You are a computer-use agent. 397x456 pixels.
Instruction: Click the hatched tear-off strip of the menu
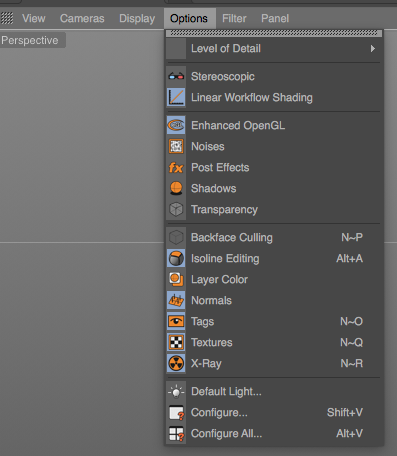tap(274, 33)
